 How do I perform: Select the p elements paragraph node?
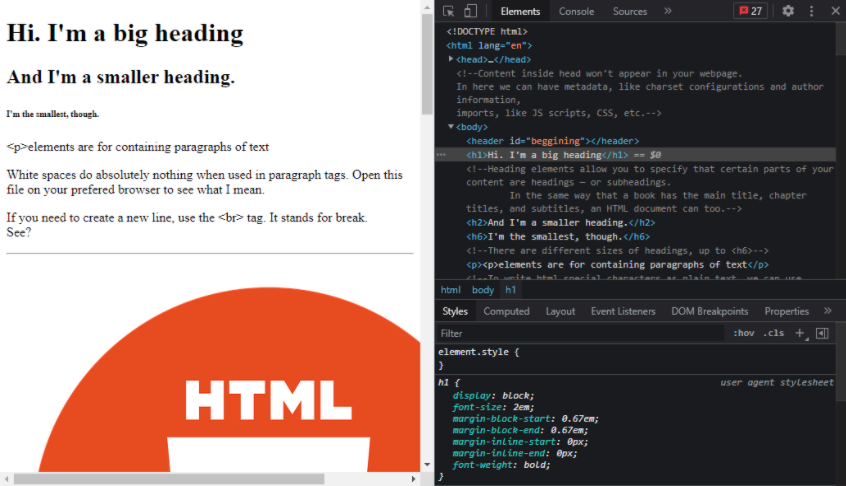point(617,265)
